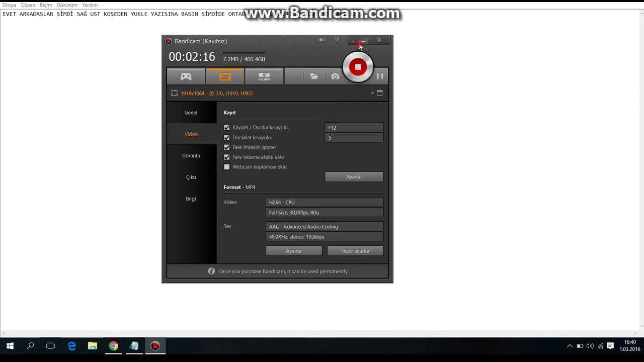Click the purchase Bandicam notice text
644x362 pixels.
[283, 271]
